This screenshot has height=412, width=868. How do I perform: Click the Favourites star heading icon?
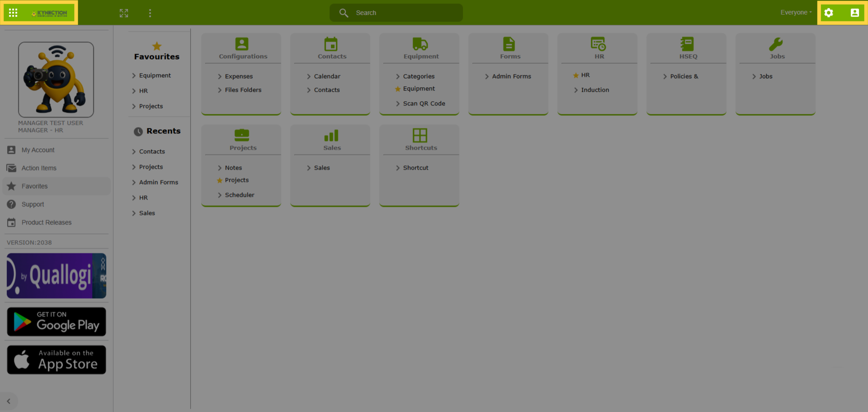157,46
